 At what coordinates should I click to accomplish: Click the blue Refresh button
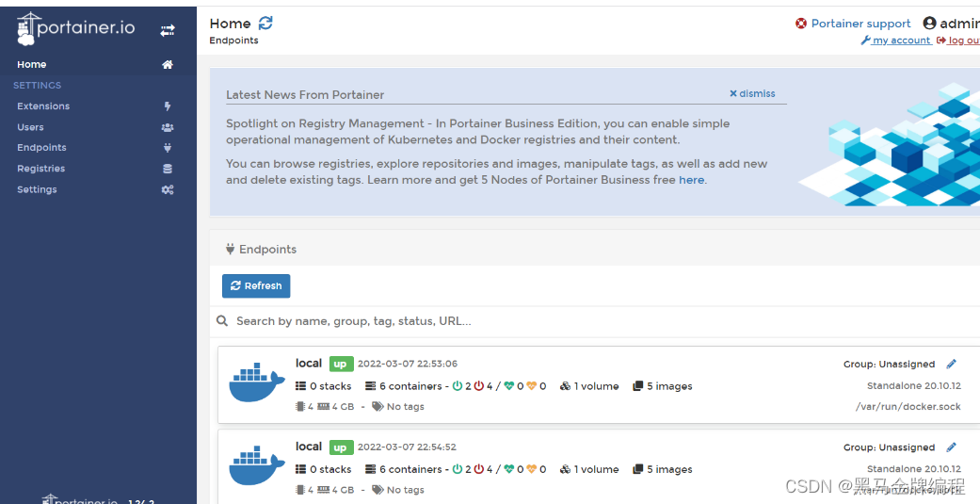[x=256, y=285]
